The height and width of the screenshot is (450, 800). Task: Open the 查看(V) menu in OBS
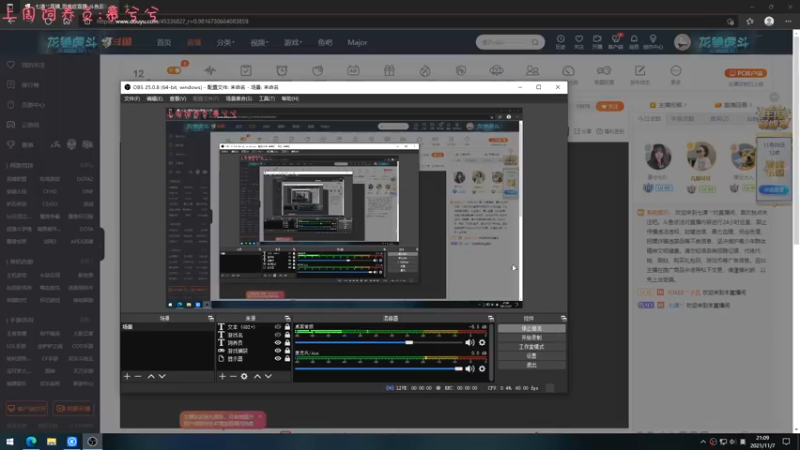click(x=178, y=98)
